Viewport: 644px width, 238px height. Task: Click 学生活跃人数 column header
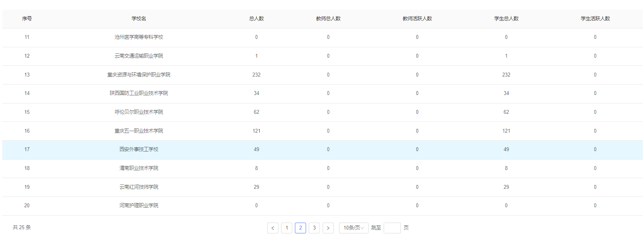(595, 18)
